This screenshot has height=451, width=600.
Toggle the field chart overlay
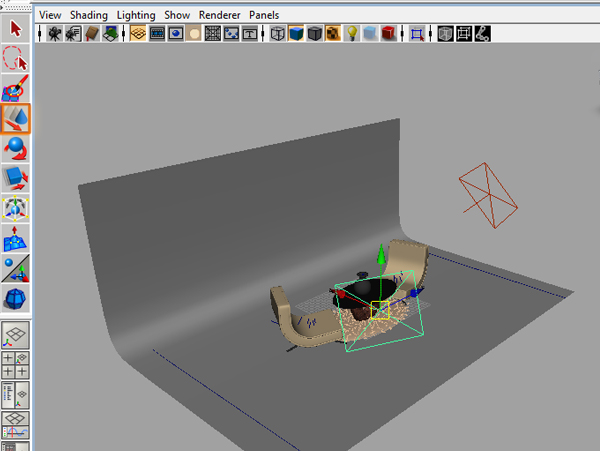coord(213,34)
